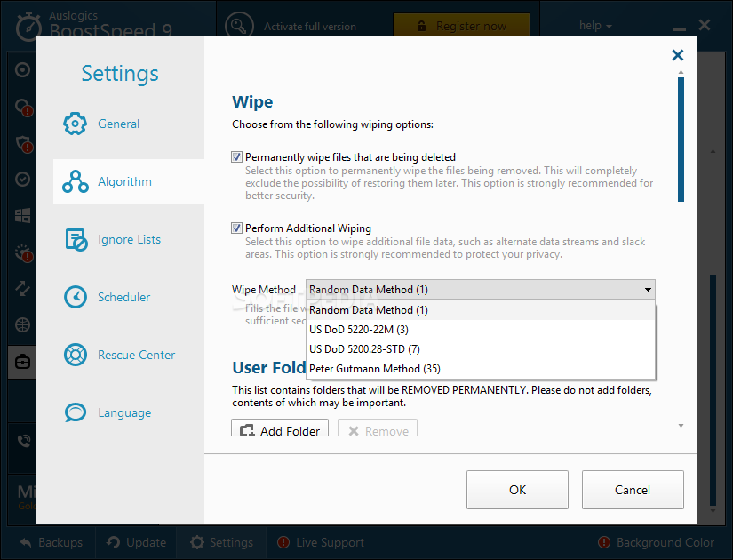Click the settings panel scrollbar thumb

coord(681,140)
